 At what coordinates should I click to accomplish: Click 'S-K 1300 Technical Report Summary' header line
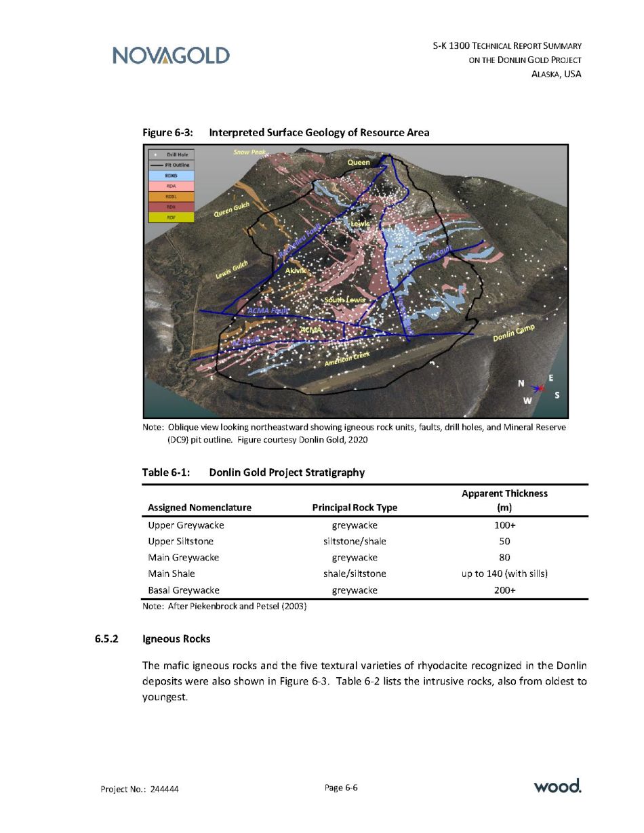(507, 46)
